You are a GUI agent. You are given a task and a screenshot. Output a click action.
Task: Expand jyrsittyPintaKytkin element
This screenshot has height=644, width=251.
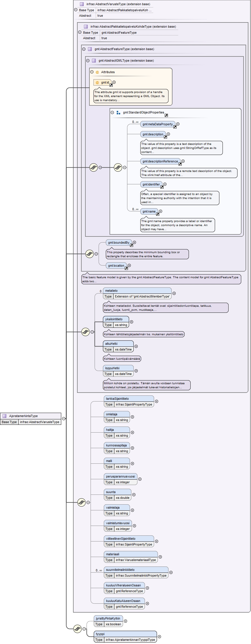coord(126,621)
